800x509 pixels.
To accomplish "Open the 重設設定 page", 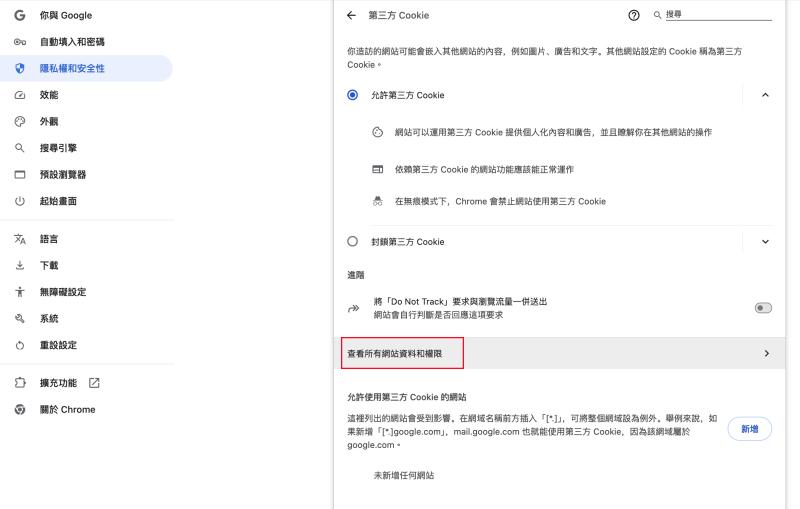I will [58, 345].
